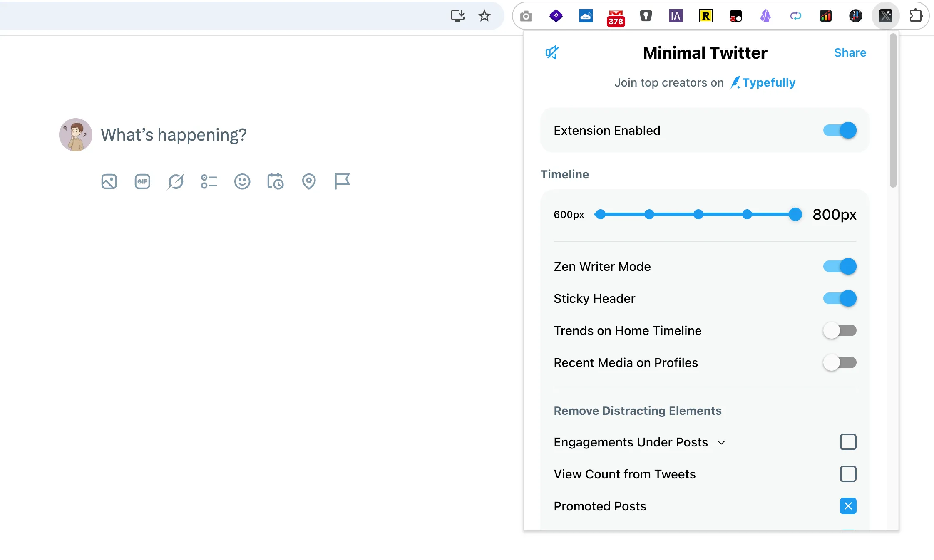Open the GIF picker in composer

click(x=142, y=182)
